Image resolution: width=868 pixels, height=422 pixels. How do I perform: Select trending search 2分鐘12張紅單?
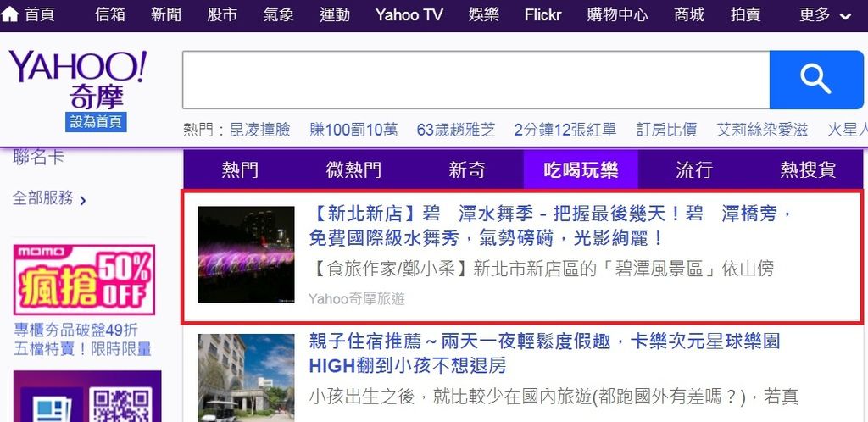565,130
